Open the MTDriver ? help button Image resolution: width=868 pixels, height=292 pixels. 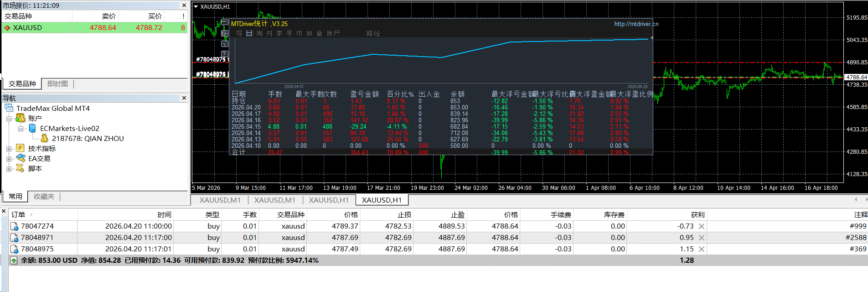click(224, 54)
